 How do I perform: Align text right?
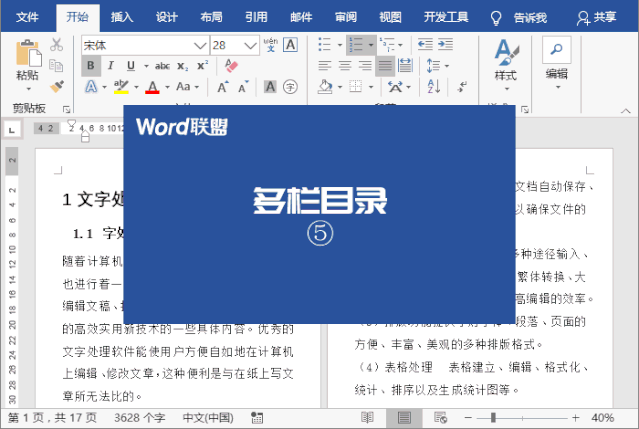pos(365,65)
